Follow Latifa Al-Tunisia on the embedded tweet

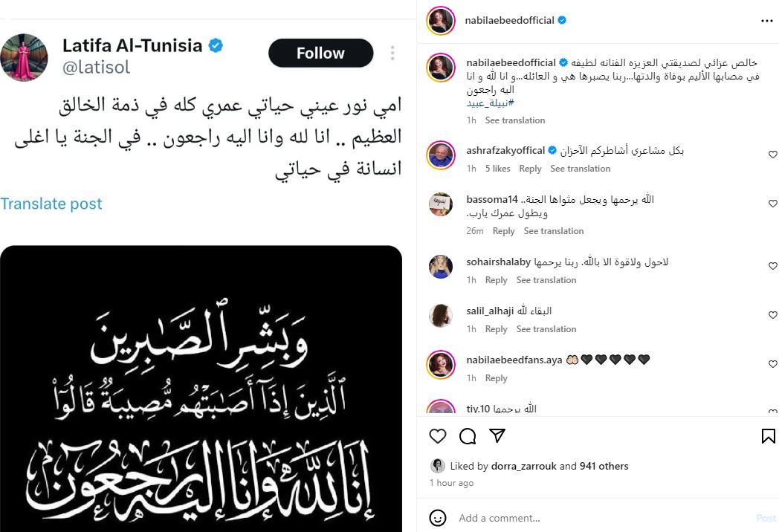[320, 53]
